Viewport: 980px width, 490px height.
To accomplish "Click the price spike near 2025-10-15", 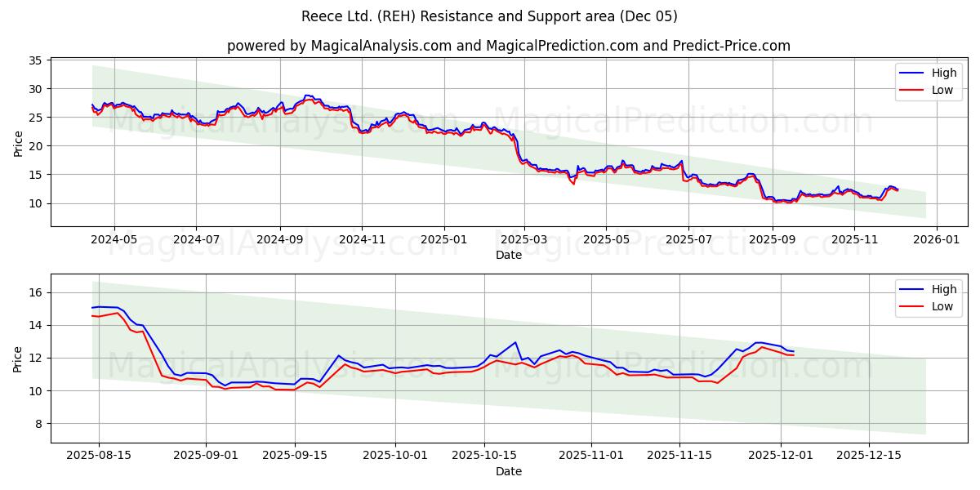I will tap(514, 343).
